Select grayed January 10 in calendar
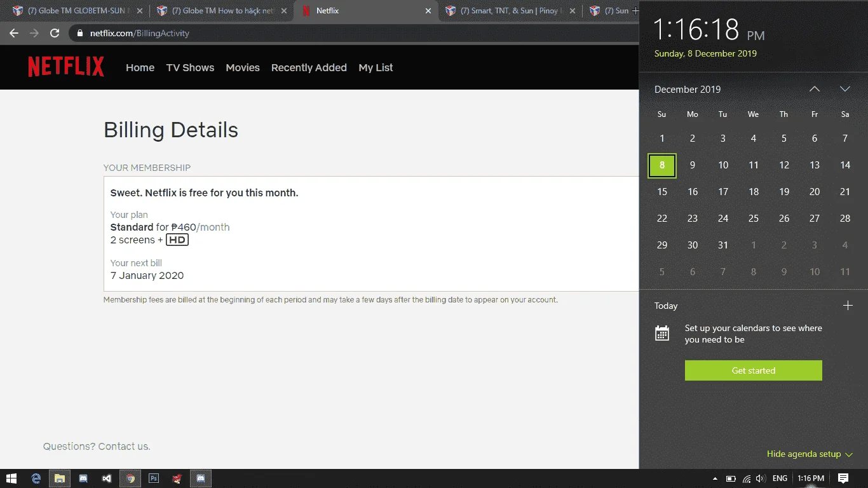The image size is (868, 488). click(815, 272)
